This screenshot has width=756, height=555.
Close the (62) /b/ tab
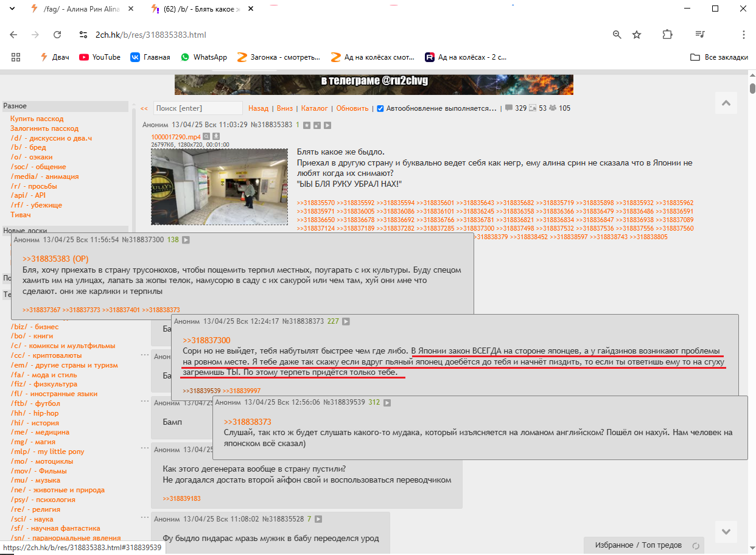(250, 9)
